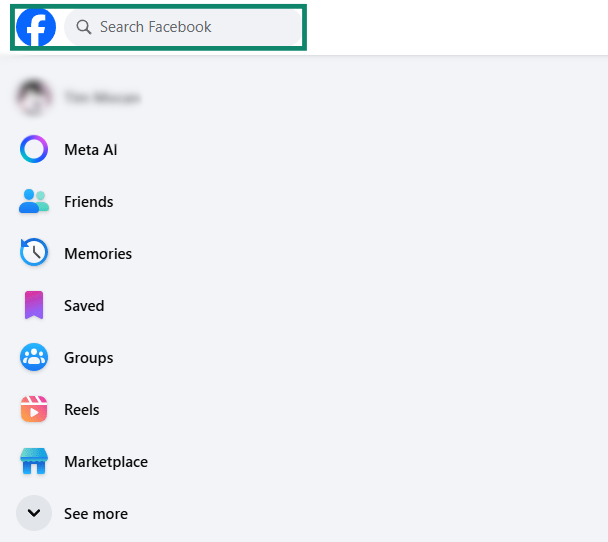The height and width of the screenshot is (542, 608).
Task: Click the Facebook logo icon
Action: pos(36,27)
